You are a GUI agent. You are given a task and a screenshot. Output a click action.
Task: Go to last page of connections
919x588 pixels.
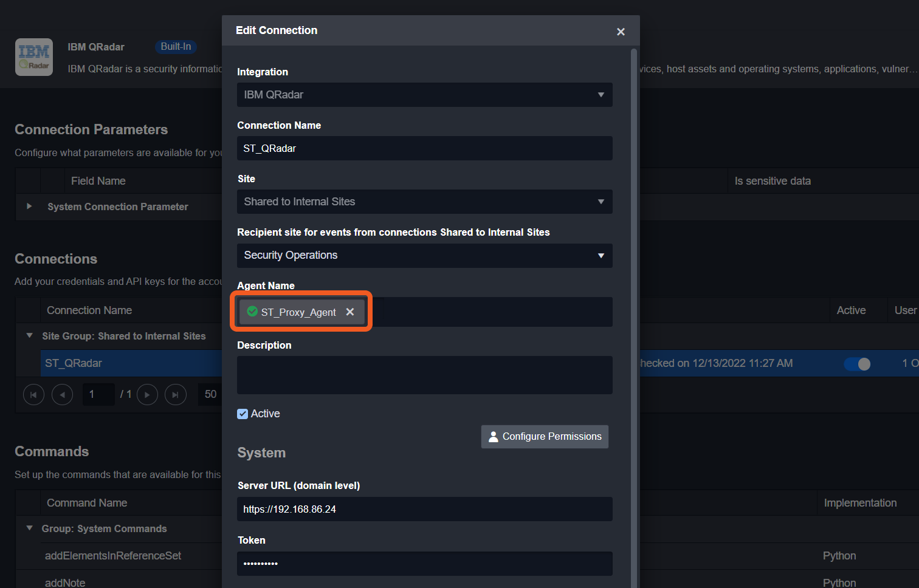[x=176, y=395]
